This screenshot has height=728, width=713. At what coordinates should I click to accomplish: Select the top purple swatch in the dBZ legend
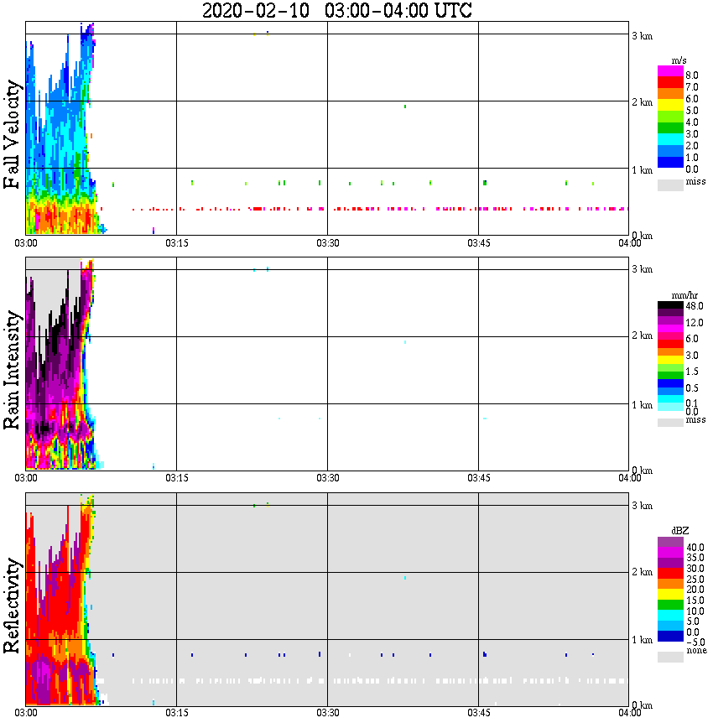click(x=670, y=542)
